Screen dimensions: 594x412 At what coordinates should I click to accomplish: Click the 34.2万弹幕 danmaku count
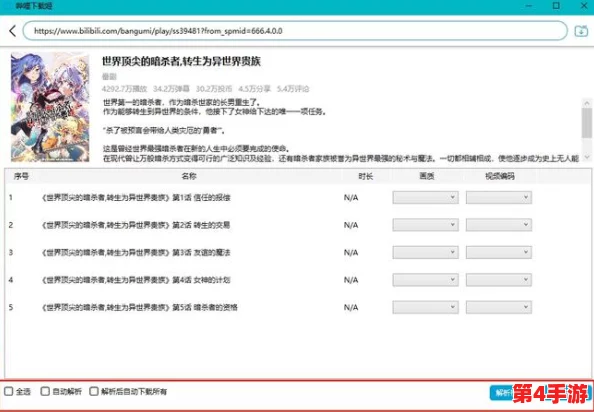[x=171, y=89]
